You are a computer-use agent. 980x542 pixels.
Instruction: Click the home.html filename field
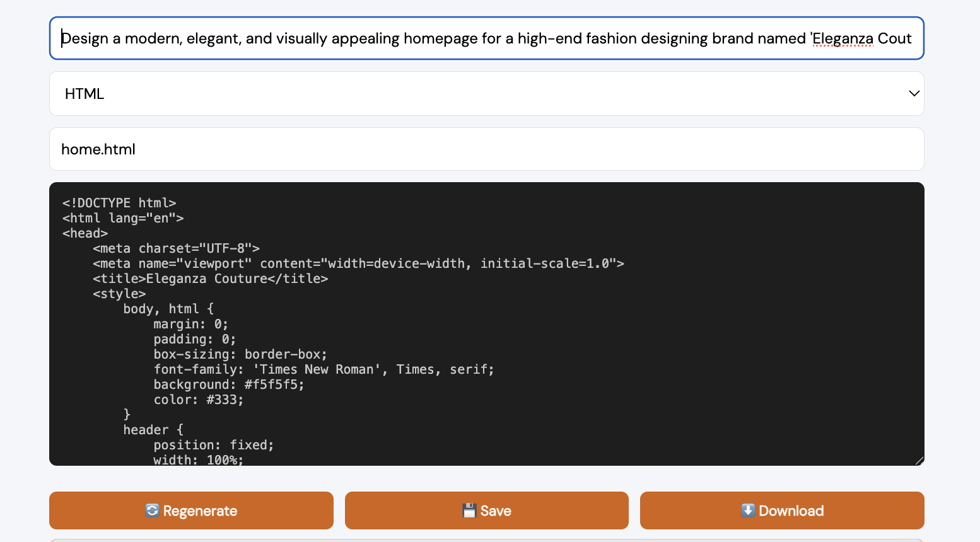click(x=486, y=149)
